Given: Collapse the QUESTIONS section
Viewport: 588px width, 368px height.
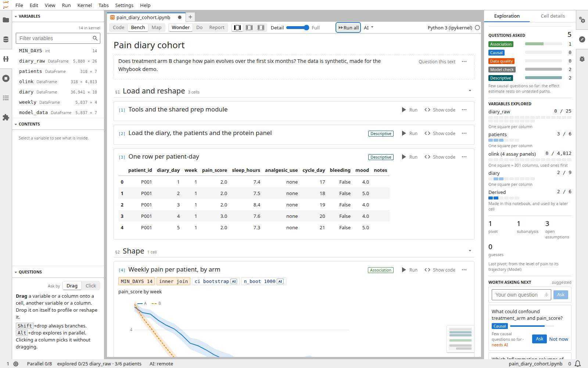Looking at the screenshot, I should [x=16, y=272].
